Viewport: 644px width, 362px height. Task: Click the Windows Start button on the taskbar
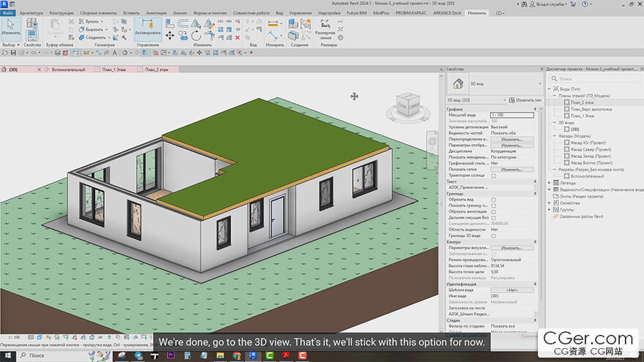point(7,355)
